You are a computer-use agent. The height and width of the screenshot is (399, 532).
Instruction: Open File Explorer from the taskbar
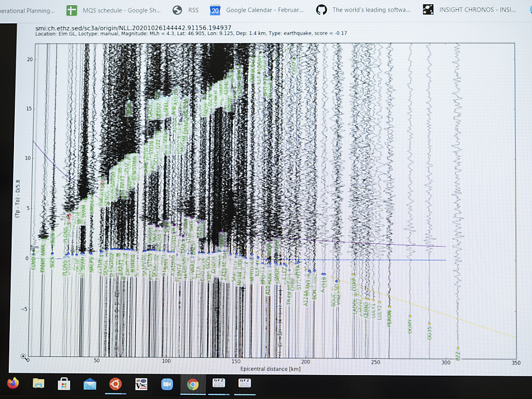38,383
